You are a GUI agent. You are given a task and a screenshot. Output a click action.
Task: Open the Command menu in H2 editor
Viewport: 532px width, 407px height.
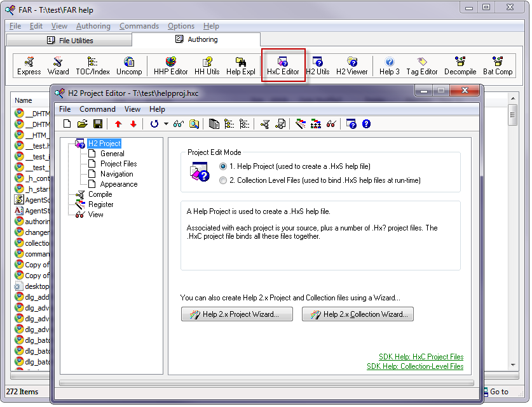(x=97, y=109)
